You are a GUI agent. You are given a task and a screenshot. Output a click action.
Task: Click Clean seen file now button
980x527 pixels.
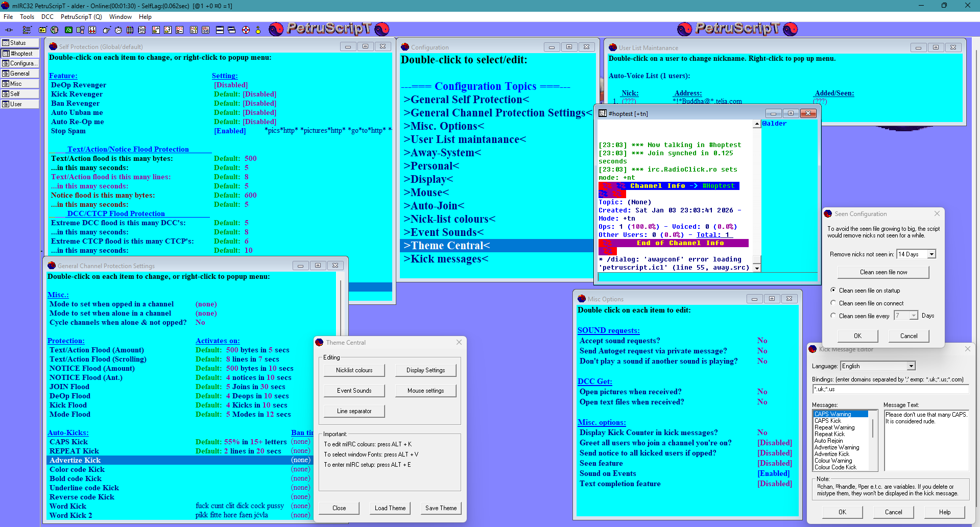point(883,272)
